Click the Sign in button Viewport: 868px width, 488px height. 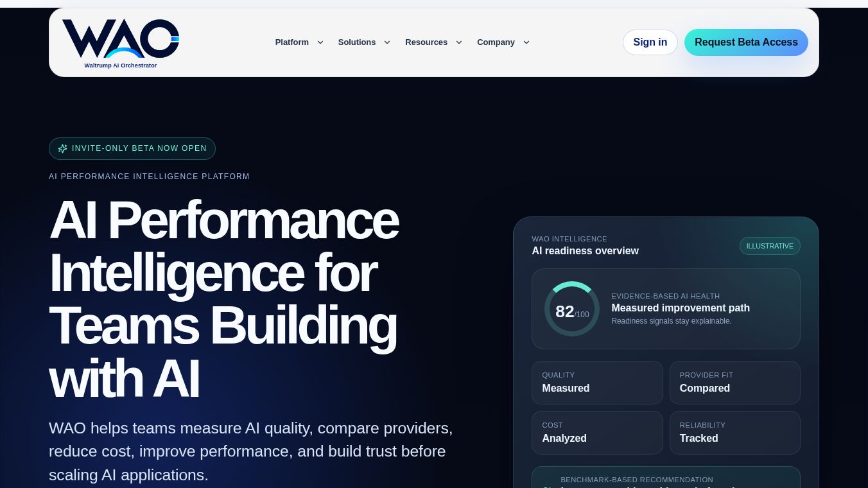[650, 42]
